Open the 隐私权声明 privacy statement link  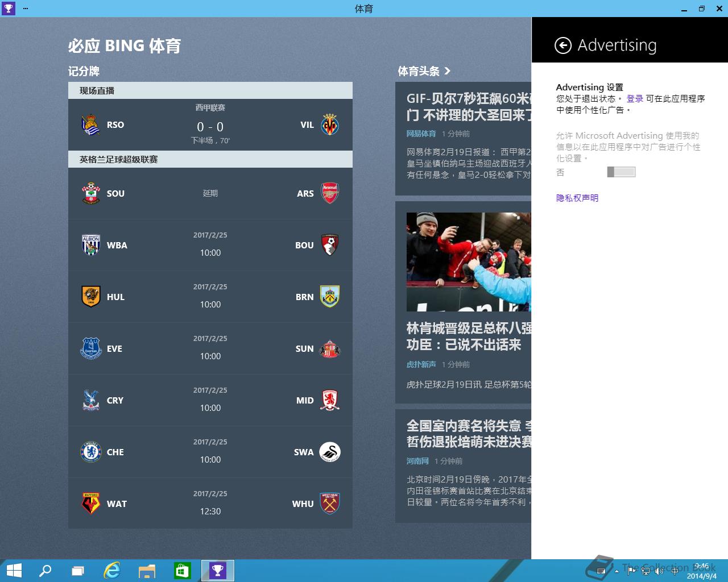point(577,198)
